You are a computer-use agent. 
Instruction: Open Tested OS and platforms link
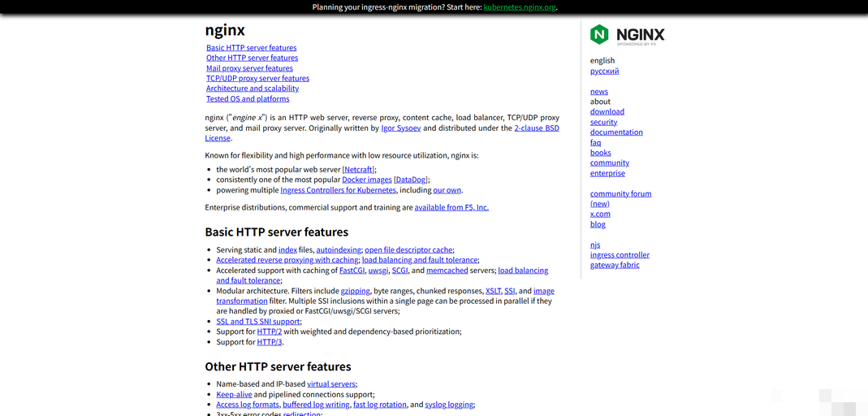coord(248,98)
